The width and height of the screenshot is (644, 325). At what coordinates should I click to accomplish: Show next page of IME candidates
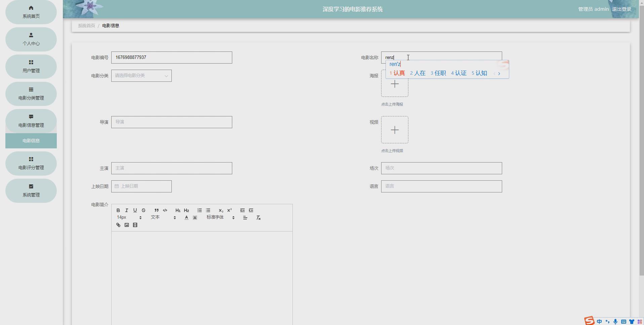pos(499,73)
